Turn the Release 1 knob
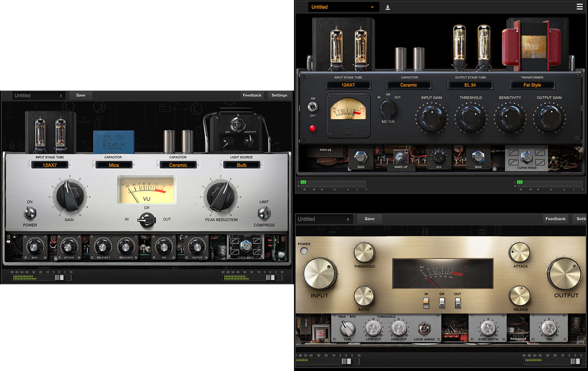 [102, 247]
